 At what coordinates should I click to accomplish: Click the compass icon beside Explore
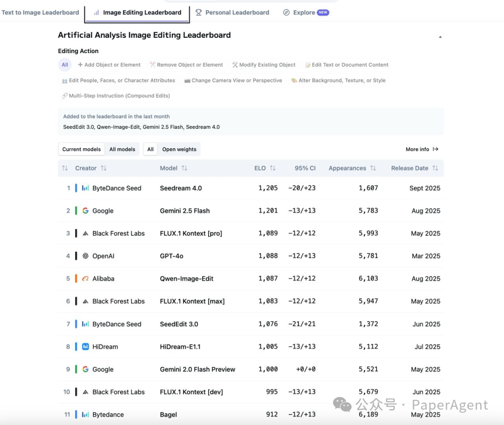(x=286, y=13)
